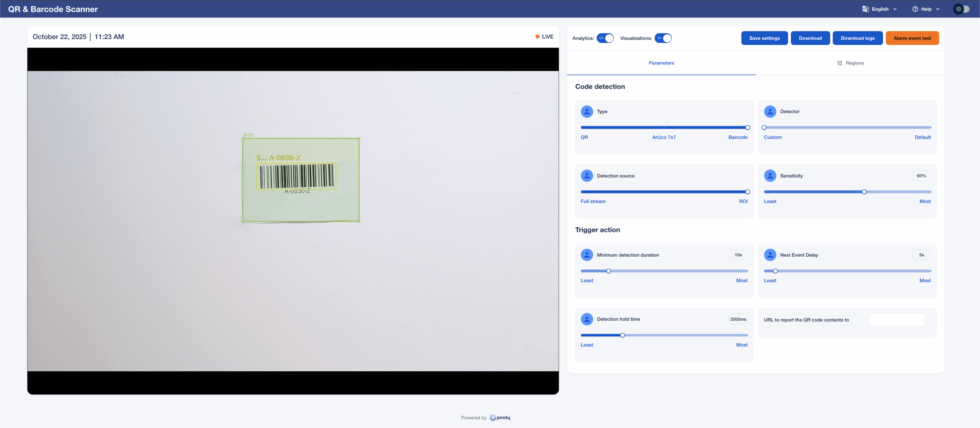Click the Regions tab sliders icon

point(840,63)
